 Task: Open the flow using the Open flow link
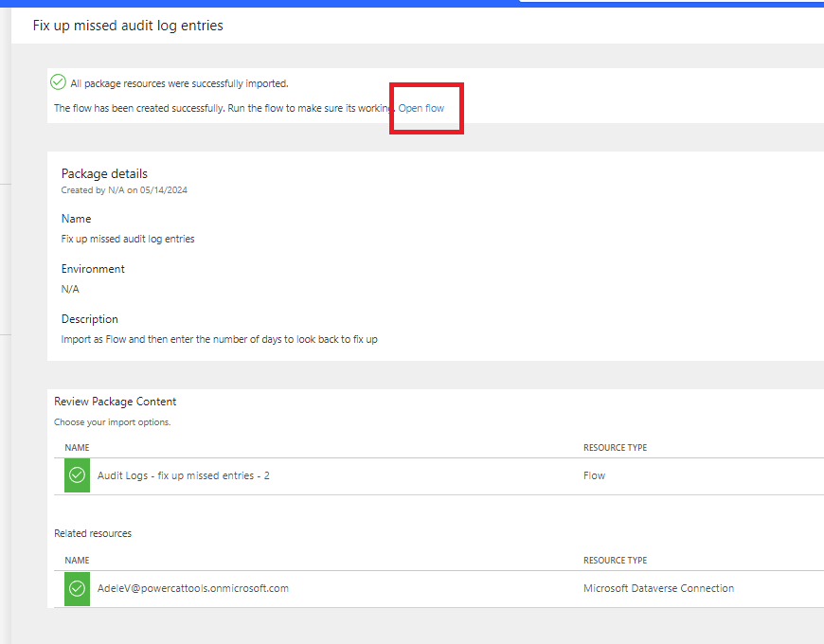(421, 108)
